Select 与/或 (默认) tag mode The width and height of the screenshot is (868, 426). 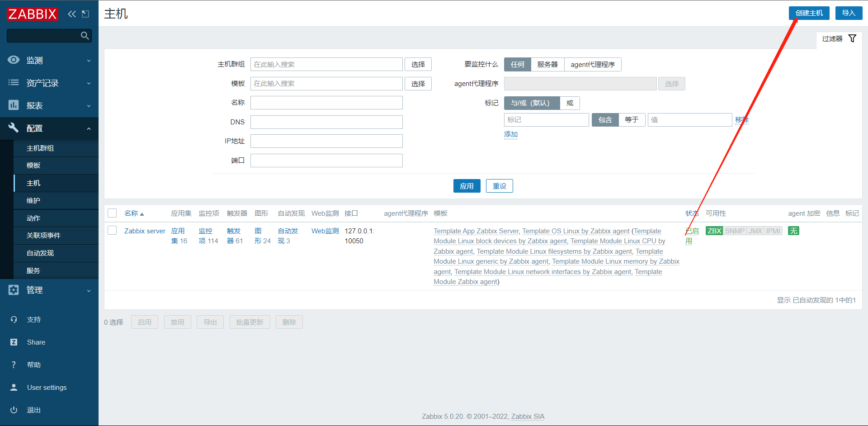click(532, 103)
